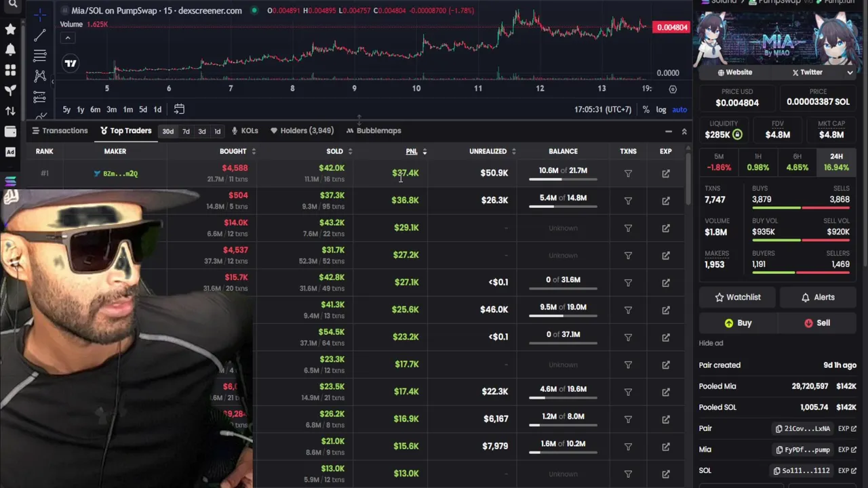Image resolution: width=868 pixels, height=488 pixels.
Task: Select the crosshair cursor chart tool
Action: point(40,15)
